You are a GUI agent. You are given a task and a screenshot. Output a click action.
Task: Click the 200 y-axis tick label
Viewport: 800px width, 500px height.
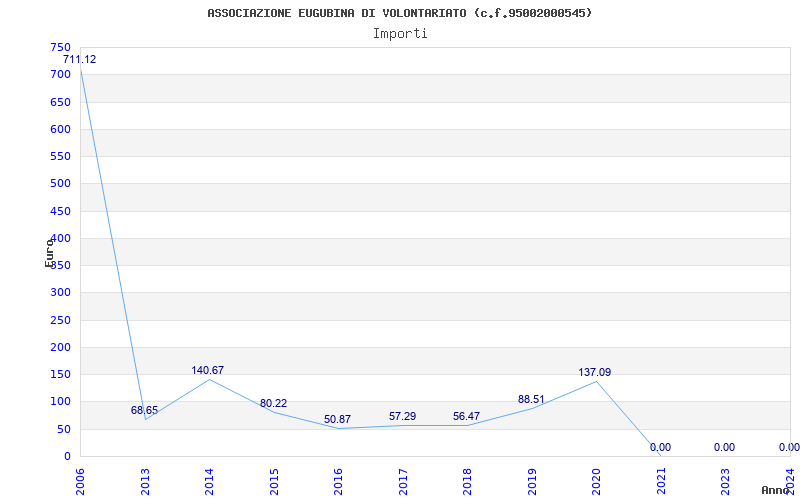(x=60, y=347)
